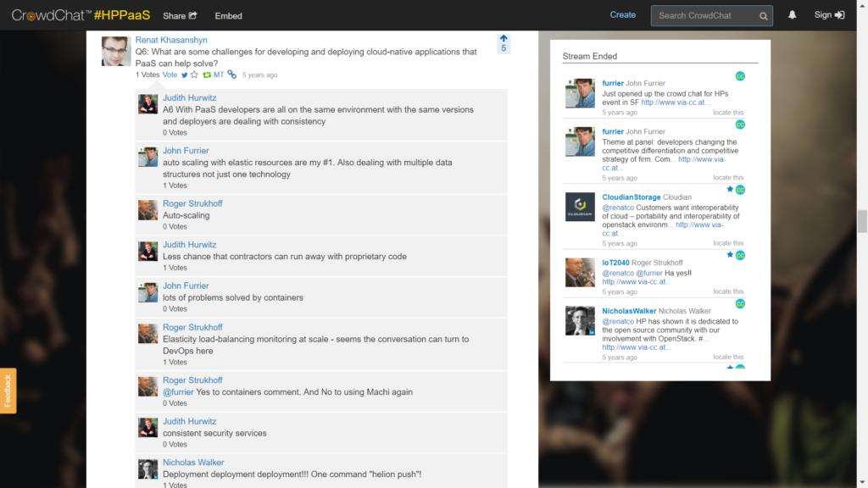Screen dimensions: 868x488
Task: Open the #HPPaaS hashtag page
Action: (122, 15)
